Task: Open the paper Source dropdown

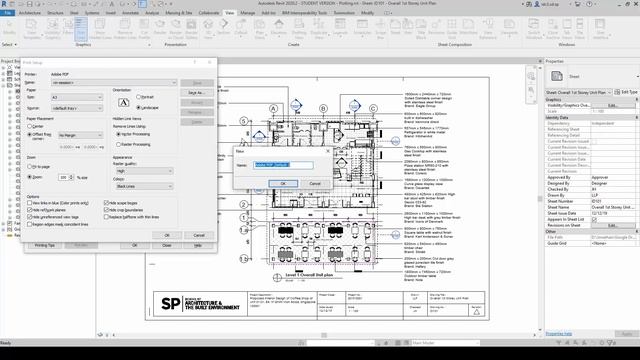Action: click(x=77, y=108)
